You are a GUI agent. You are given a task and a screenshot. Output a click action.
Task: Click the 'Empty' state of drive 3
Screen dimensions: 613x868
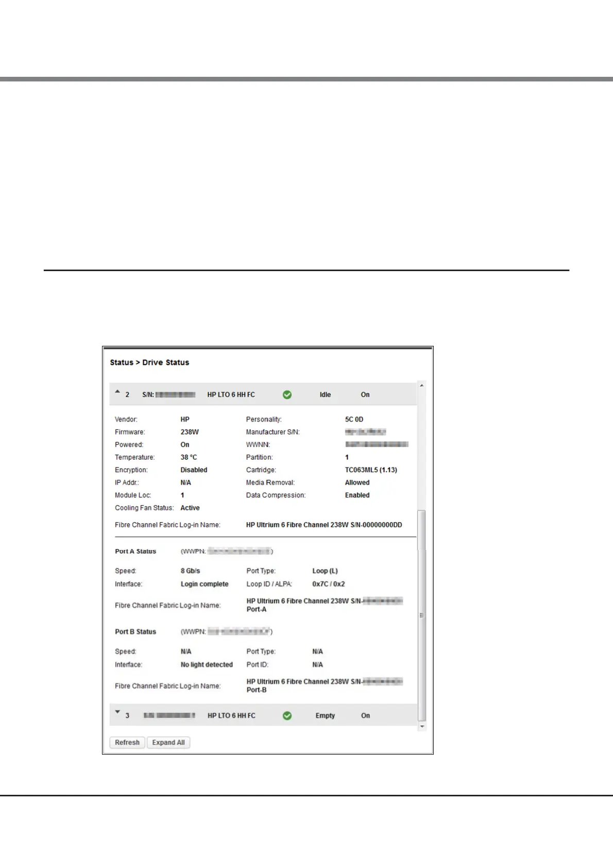tap(325, 715)
